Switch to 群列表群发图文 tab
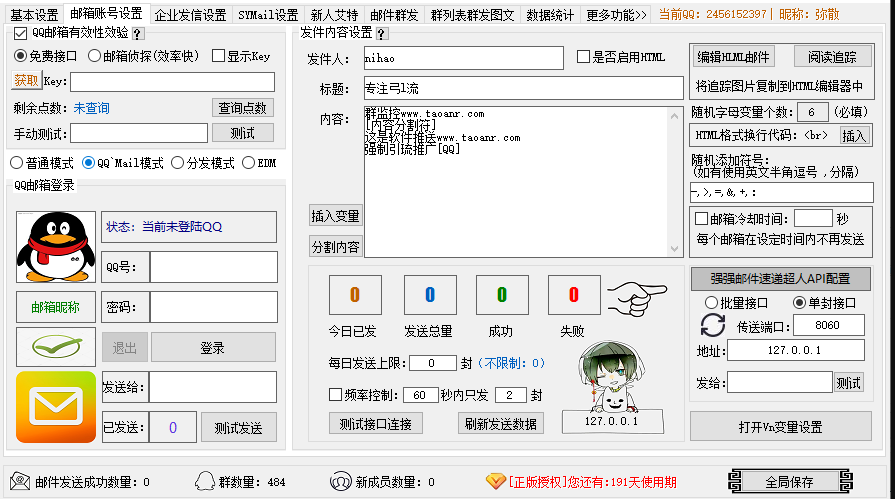 pos(473,15)
